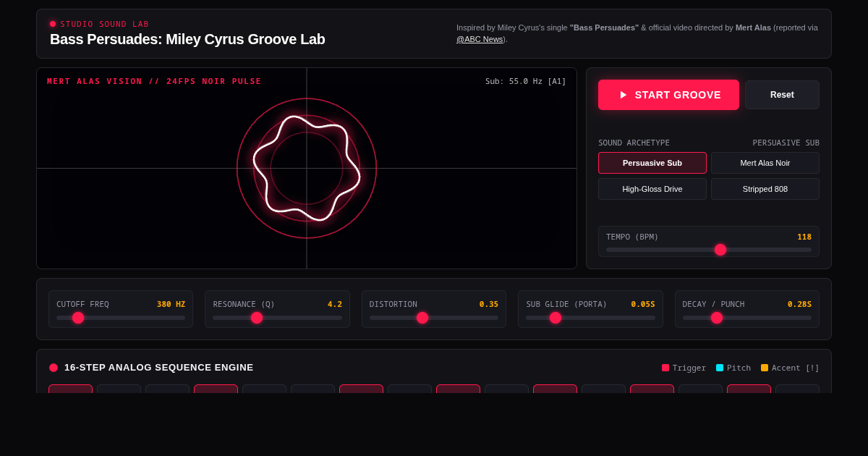Click the 'PERSUASIVE SUB' status label
The height and width of the screenshot is (456, 868).
point(786,143)
